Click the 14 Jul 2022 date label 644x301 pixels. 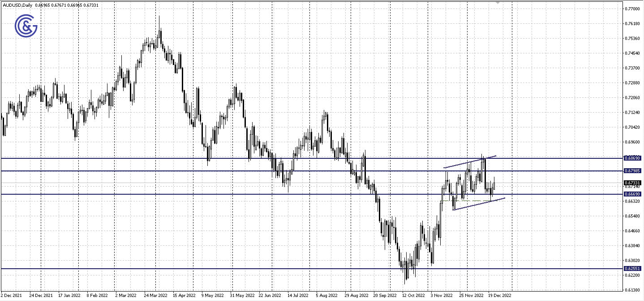pos(298,296)
